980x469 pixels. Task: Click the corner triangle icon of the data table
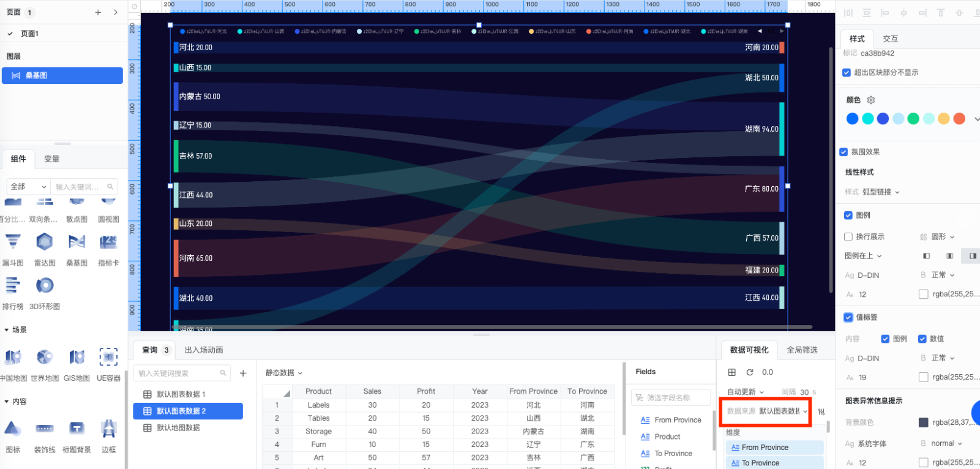tap(286, 393)
